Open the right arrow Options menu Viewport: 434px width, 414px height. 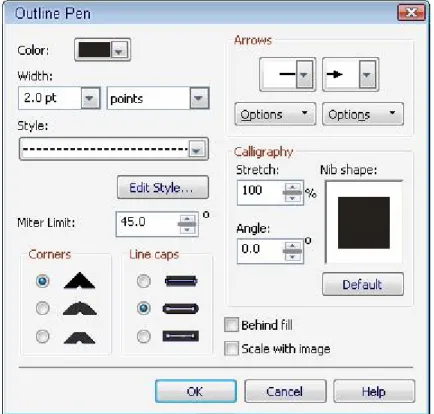click(363, 114)
